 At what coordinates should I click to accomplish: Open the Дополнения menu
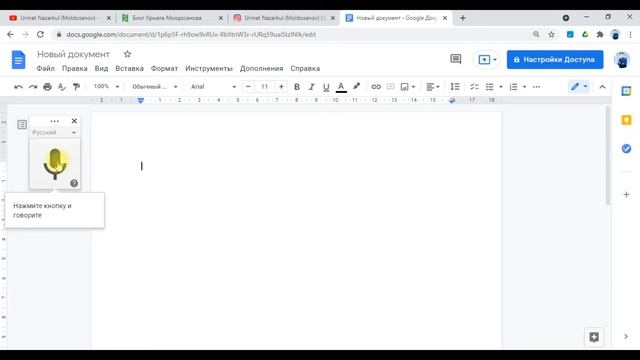point(262,69)
